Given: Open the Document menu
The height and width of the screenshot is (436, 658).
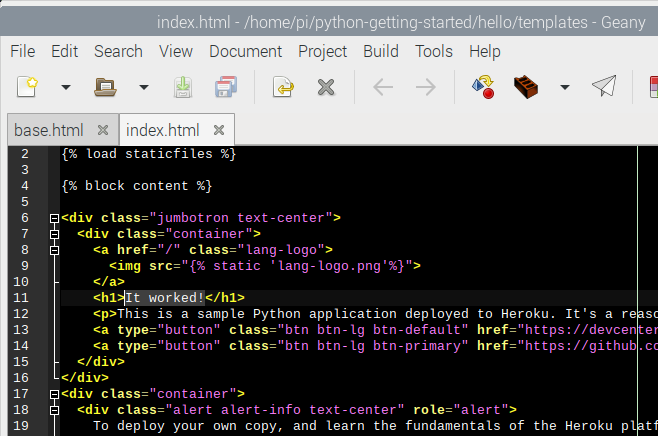Looking at the screenshot, I should click(x=245, y=51).
